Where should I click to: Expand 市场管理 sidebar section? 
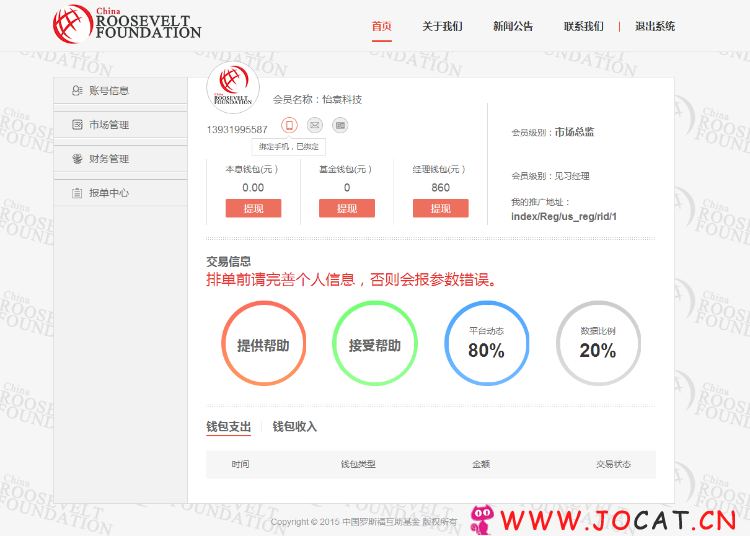click(109, 125)
